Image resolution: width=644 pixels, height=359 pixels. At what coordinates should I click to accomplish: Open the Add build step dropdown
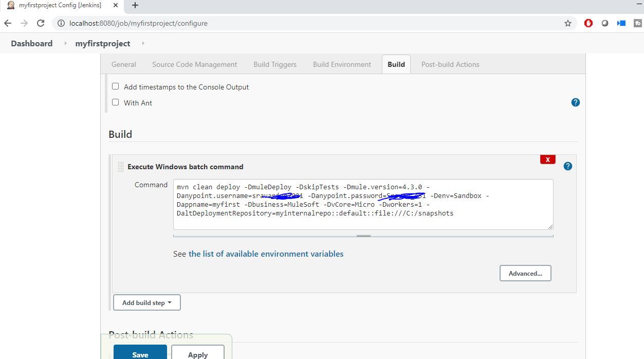point(146,303)
